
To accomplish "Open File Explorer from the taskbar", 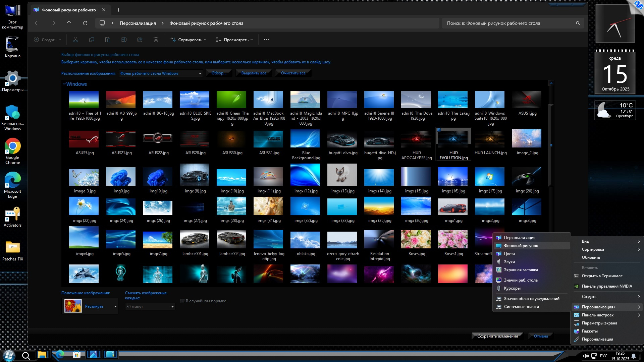I will (42, 355).
